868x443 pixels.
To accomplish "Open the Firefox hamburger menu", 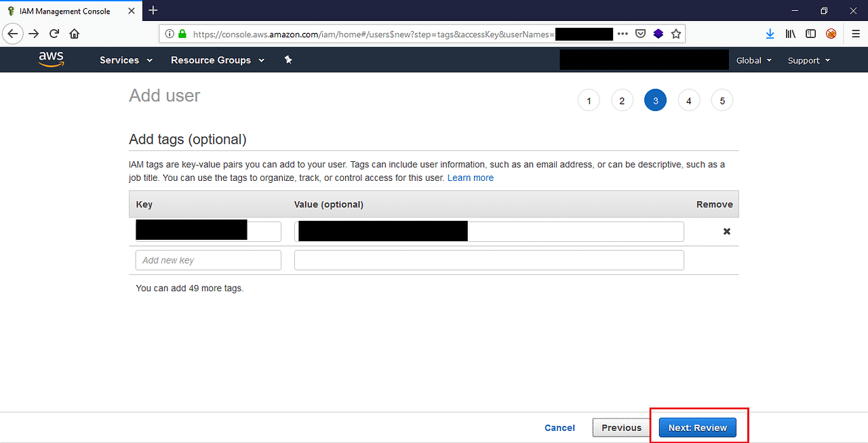I will pos(855,33).
